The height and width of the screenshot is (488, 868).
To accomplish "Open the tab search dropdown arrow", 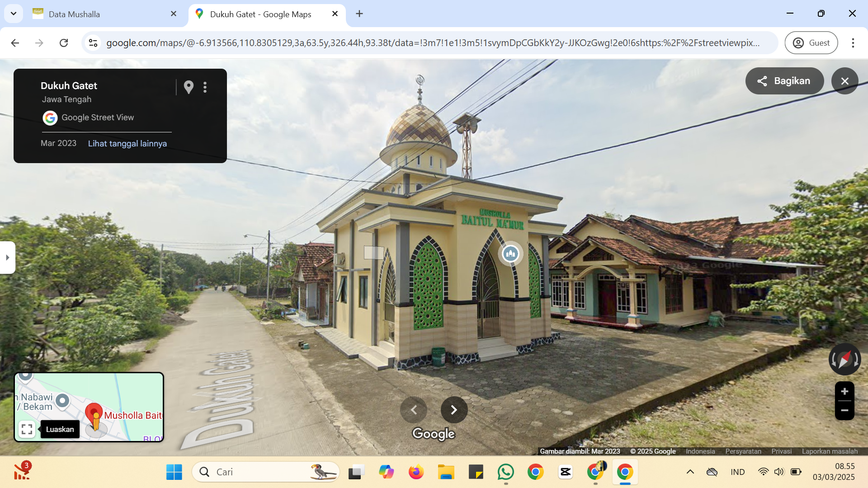I will (x=14, y=14).
